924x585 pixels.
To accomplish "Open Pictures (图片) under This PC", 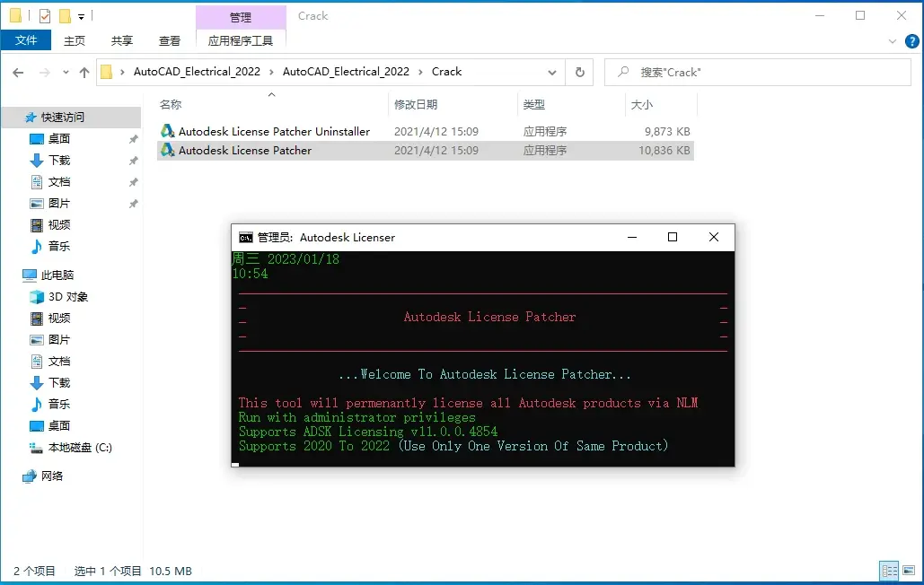I will click(59, 339).
